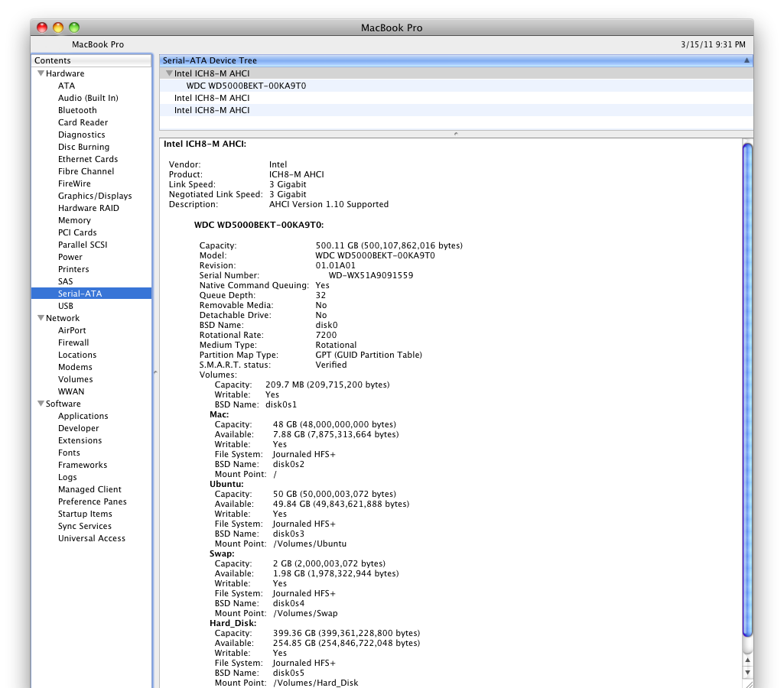Click the mount point /Volumes/Ubuntu

tap(310, 544)
